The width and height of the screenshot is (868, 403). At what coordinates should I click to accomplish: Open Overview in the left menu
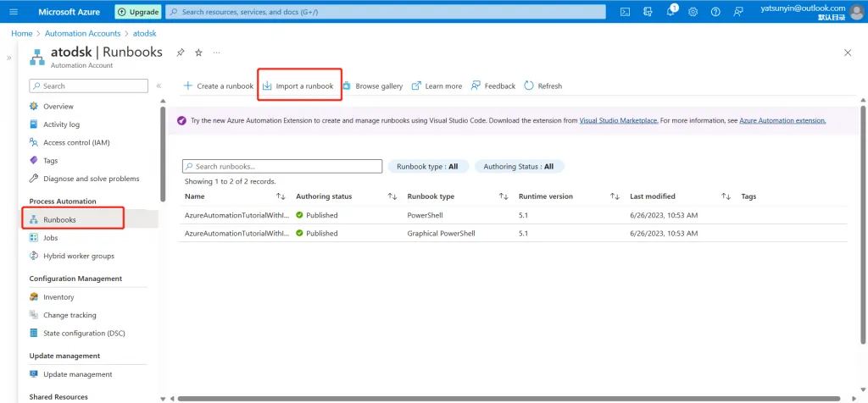[58, 106]
